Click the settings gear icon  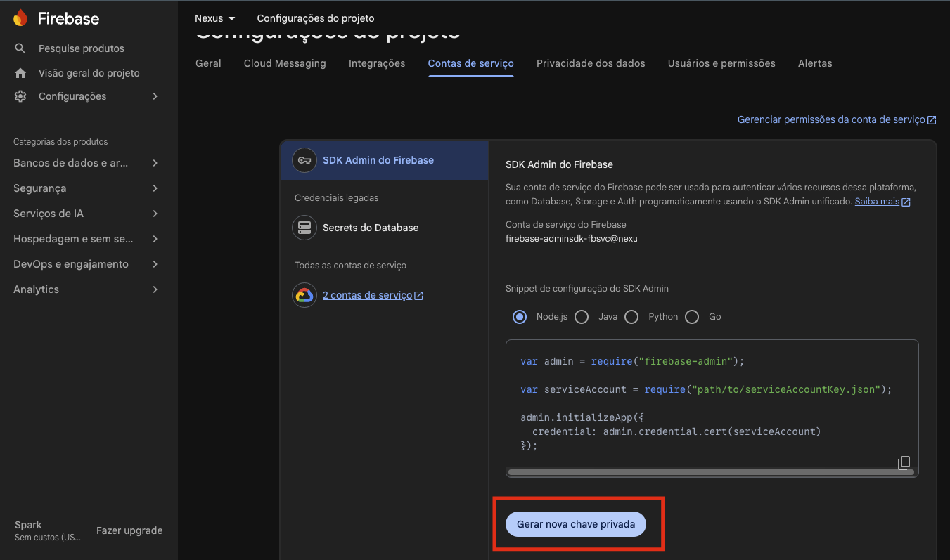[x=20, y=96]
